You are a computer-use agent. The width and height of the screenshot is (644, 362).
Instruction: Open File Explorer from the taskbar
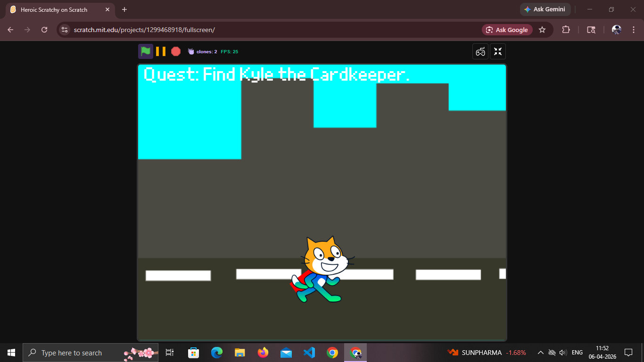tap(240, 353)
